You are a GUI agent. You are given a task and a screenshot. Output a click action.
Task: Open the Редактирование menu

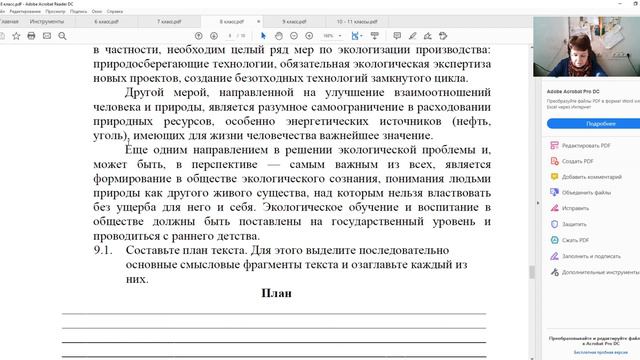(25, 11)
